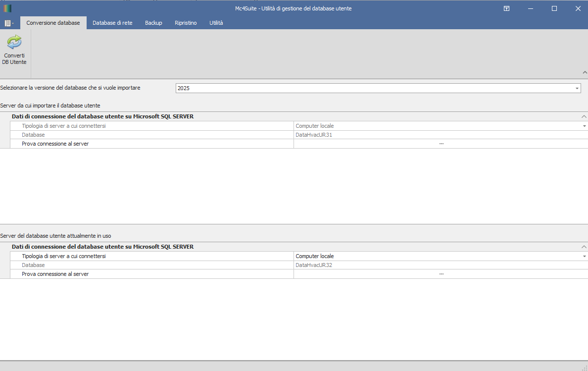Screen dimensions: 588x371
Task: Test connection to the currently used server
Action: click(441, 274)
